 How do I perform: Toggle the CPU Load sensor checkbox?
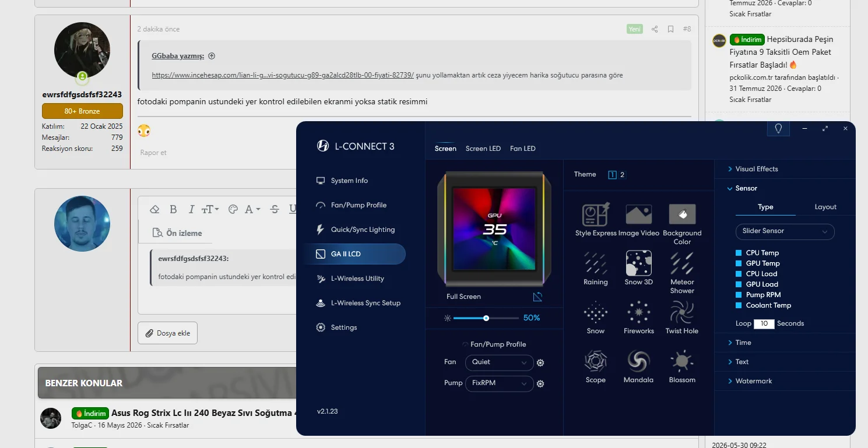click(739, 274)
